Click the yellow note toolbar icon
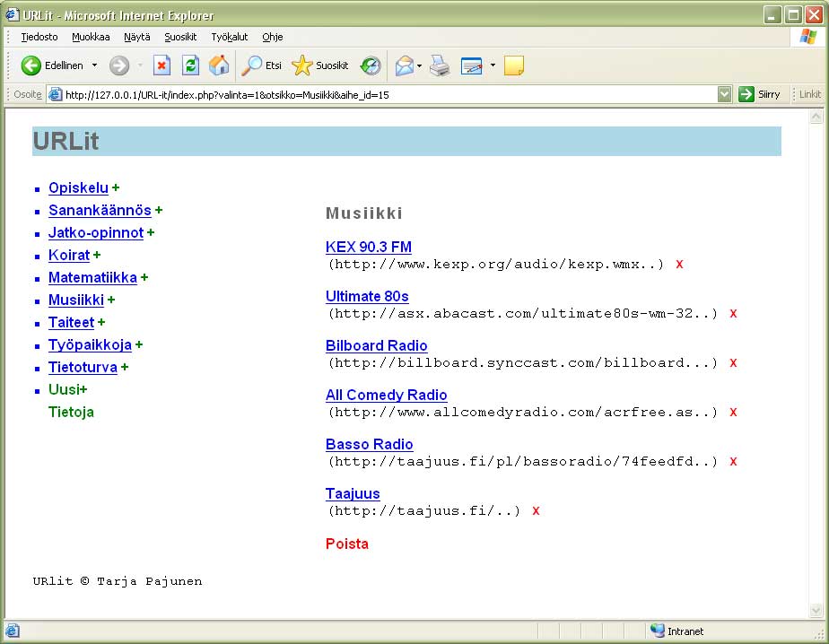The image size is (829, 644). pyautogui.click(x=513, y=65)
